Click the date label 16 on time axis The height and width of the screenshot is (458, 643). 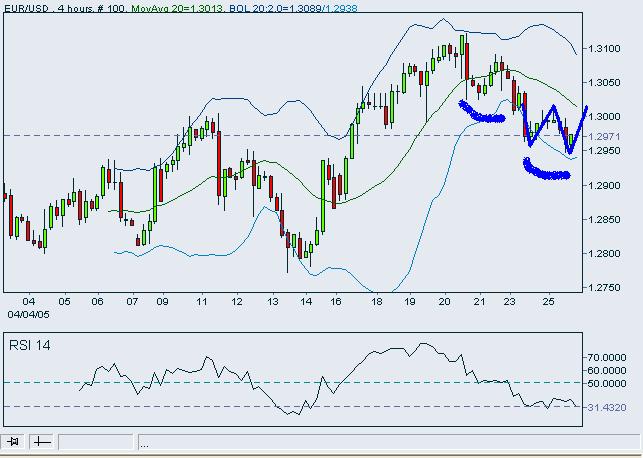pyautogui.click(x=336, y=302)
